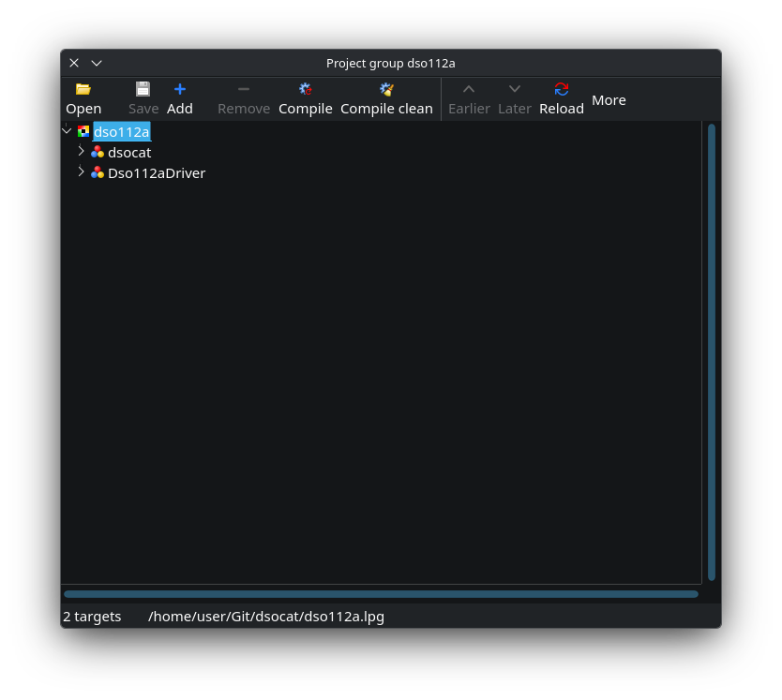This screenshot has width=782, height=700.
Task: Close the Project group window
Action: pyautogui.click(x=74, y=63)
